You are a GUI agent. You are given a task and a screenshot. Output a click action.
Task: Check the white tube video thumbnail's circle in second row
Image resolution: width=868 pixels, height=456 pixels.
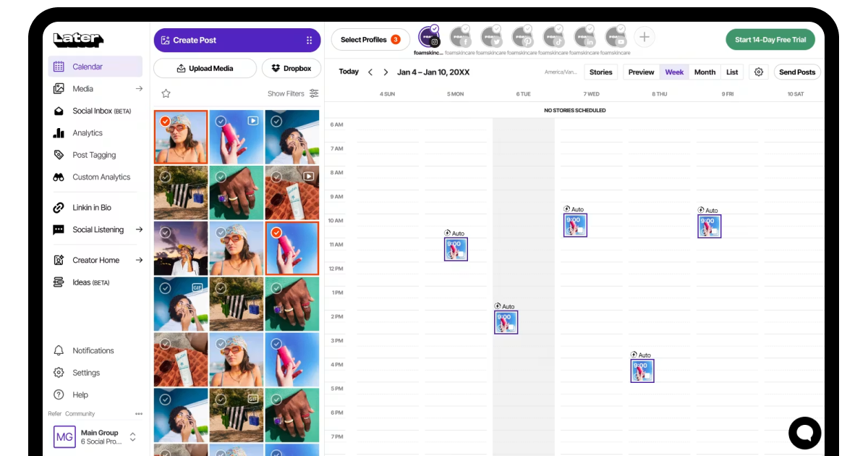[x=276, y=177]
